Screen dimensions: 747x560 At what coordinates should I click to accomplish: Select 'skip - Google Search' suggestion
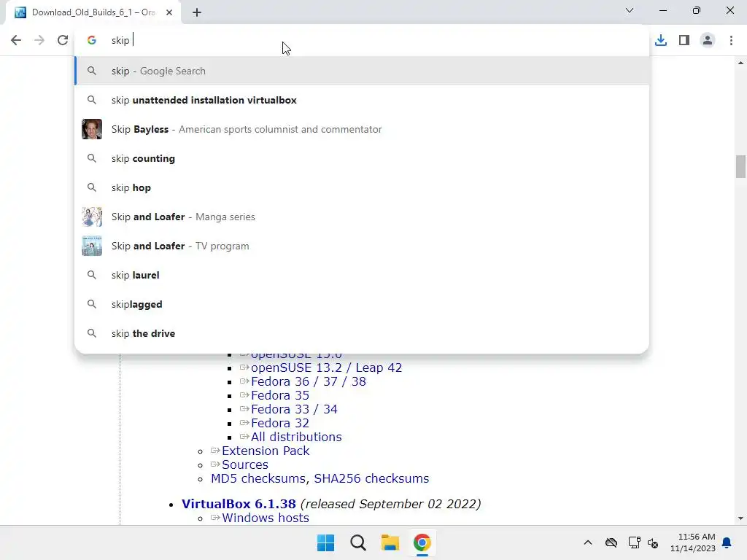pyautogui.click(x=362, y=71)
